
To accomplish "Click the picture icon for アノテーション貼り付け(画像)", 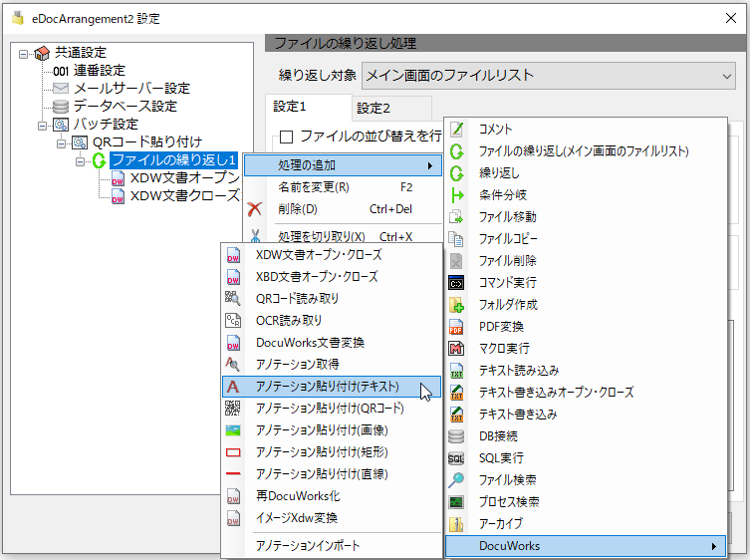I will click(x=233, y=430).
